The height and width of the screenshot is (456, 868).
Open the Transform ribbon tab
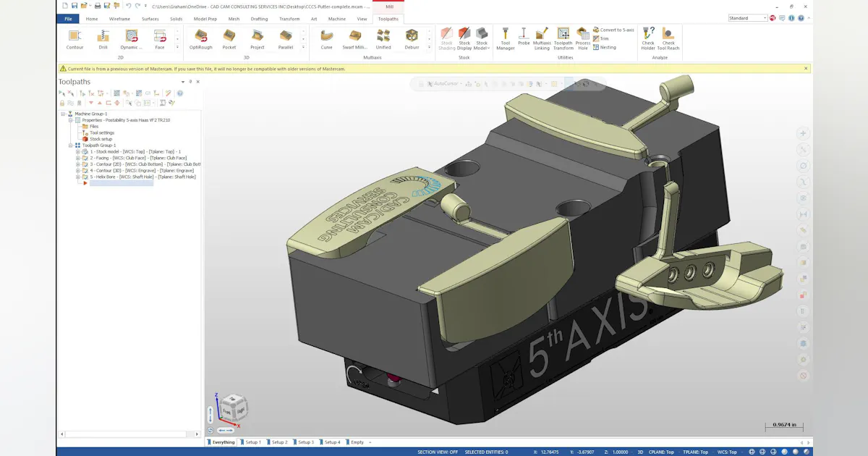pyautogui.click(x=289, y=19)
